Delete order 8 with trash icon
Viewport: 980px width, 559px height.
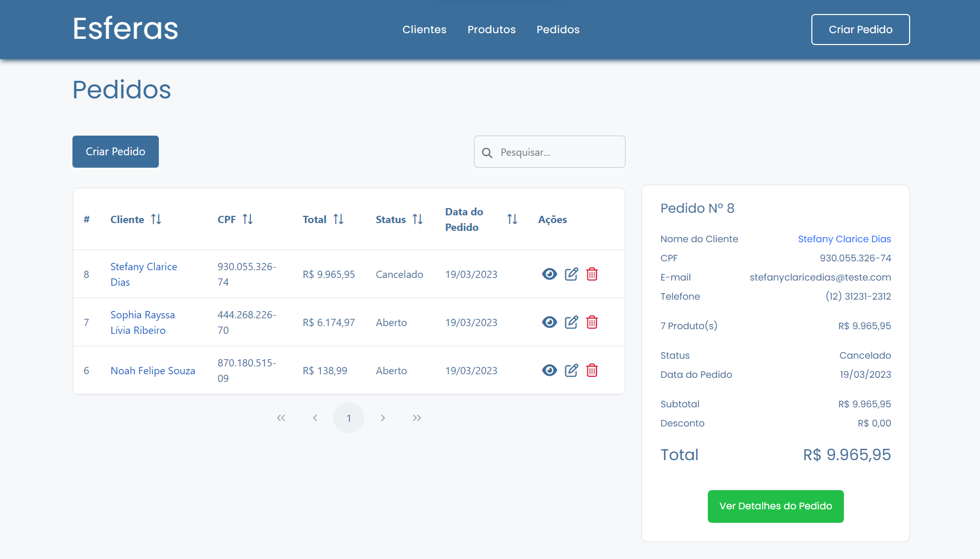click(x=592, y=274)
